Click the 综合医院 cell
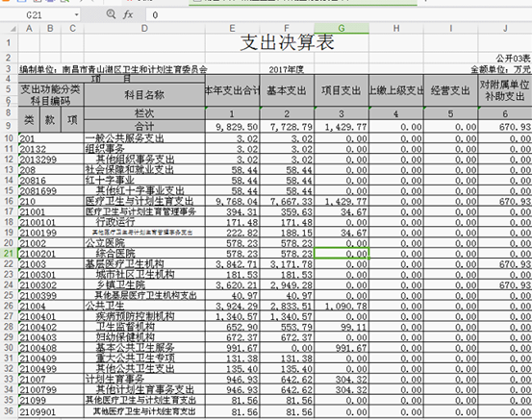The width and height of the screenshot is (532, 420). click(144, 254)
